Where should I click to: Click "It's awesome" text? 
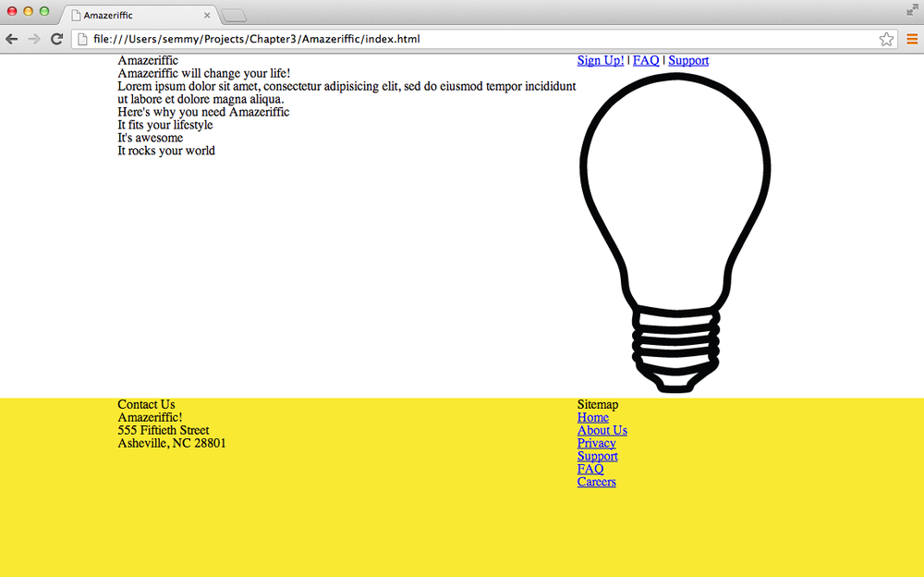pos(151,138)
